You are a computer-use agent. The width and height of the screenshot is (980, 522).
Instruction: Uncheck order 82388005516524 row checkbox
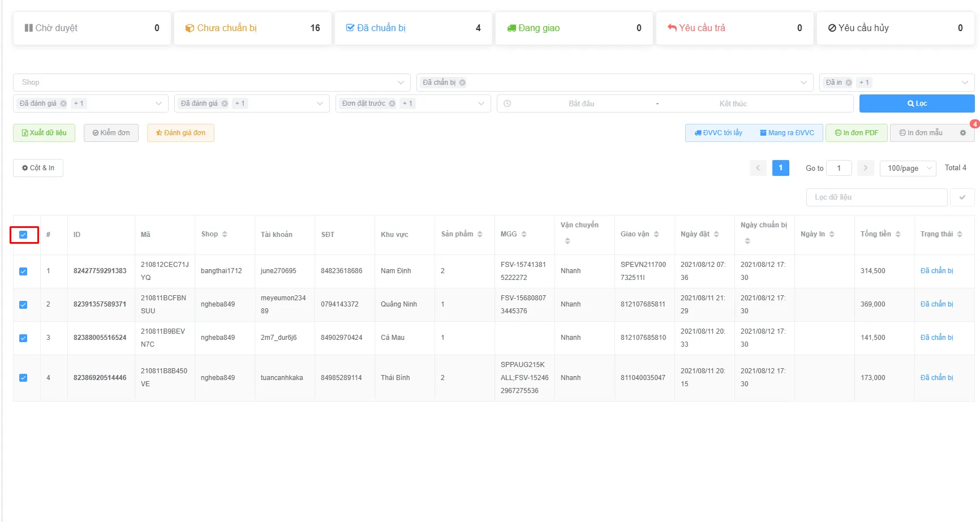[x=23, y=338]
